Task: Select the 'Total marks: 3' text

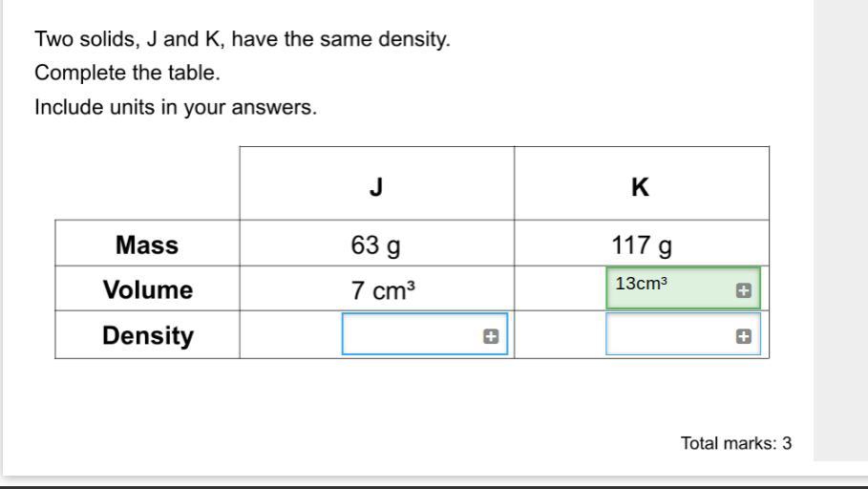Action: (736, 443)
